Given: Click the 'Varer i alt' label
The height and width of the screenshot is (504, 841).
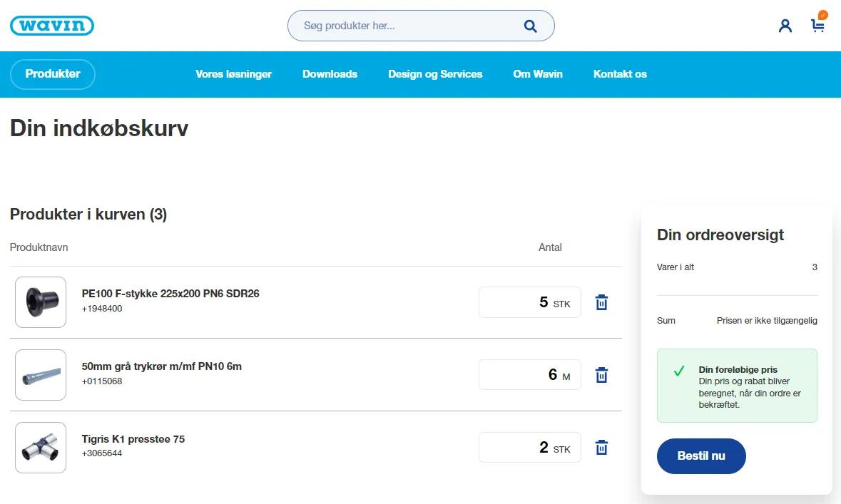Looking at the screenshot, I should point(676,267).
